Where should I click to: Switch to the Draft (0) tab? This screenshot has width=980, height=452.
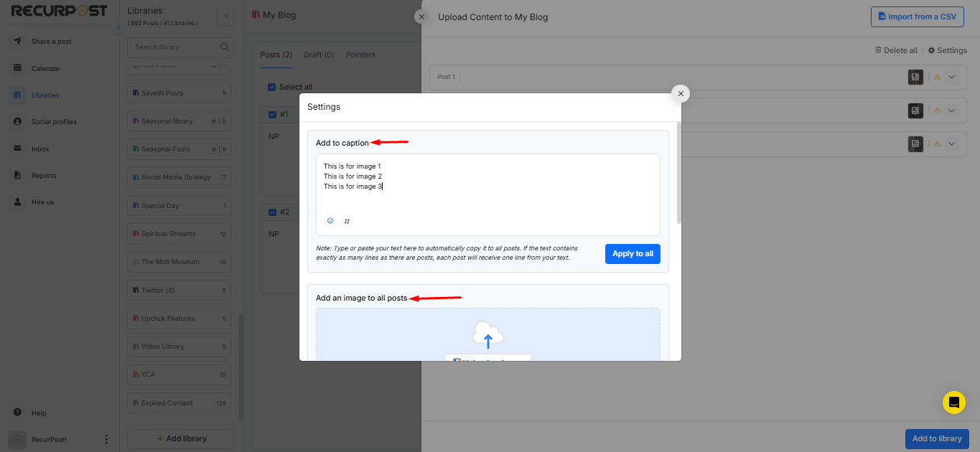pyautogui.click(x=319, y=55)
